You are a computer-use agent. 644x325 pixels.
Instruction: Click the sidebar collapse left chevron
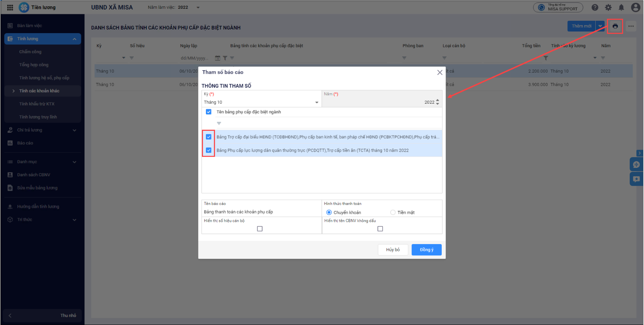10,315
